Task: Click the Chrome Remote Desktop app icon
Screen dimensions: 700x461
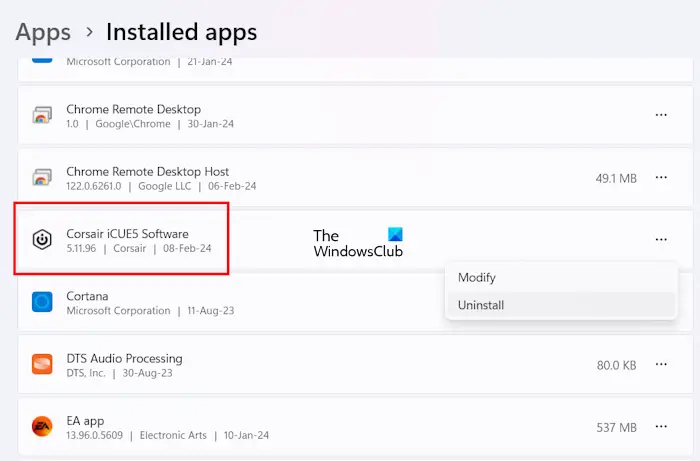Action: pos(42,116)
